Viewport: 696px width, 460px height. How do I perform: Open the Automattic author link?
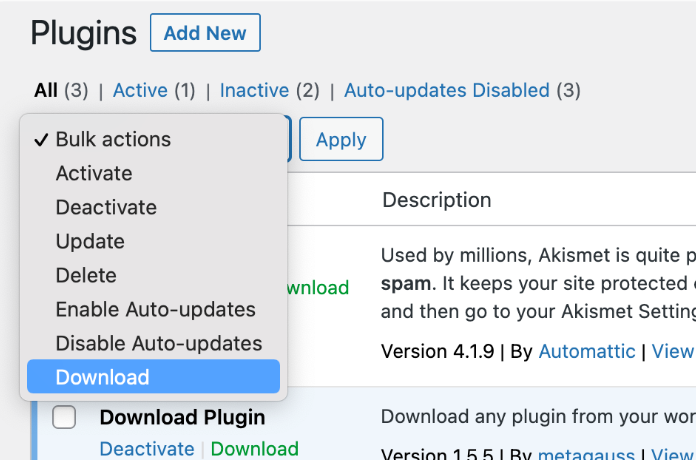[586, 351]
